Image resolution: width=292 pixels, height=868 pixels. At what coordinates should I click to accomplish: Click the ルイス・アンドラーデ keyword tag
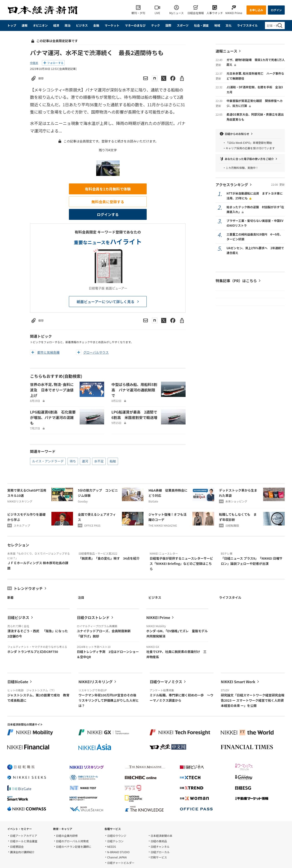click(x=48, y=461)
